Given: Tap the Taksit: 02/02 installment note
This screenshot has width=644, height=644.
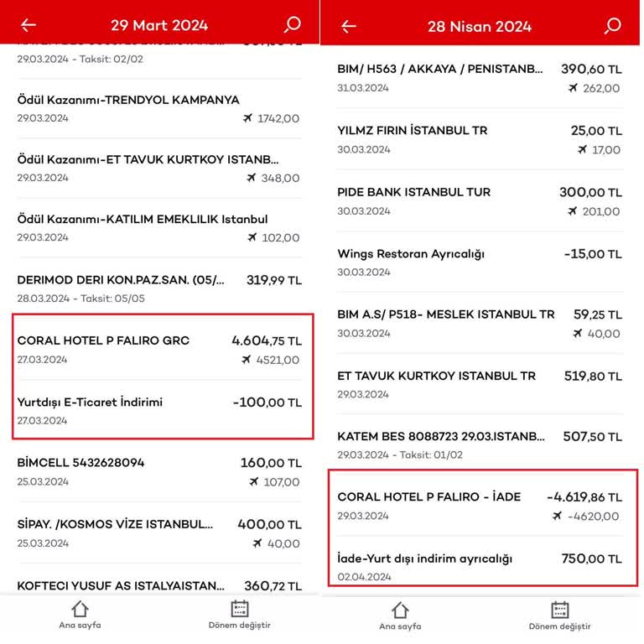Looking at the screenshot, I should tap(112, 60).
